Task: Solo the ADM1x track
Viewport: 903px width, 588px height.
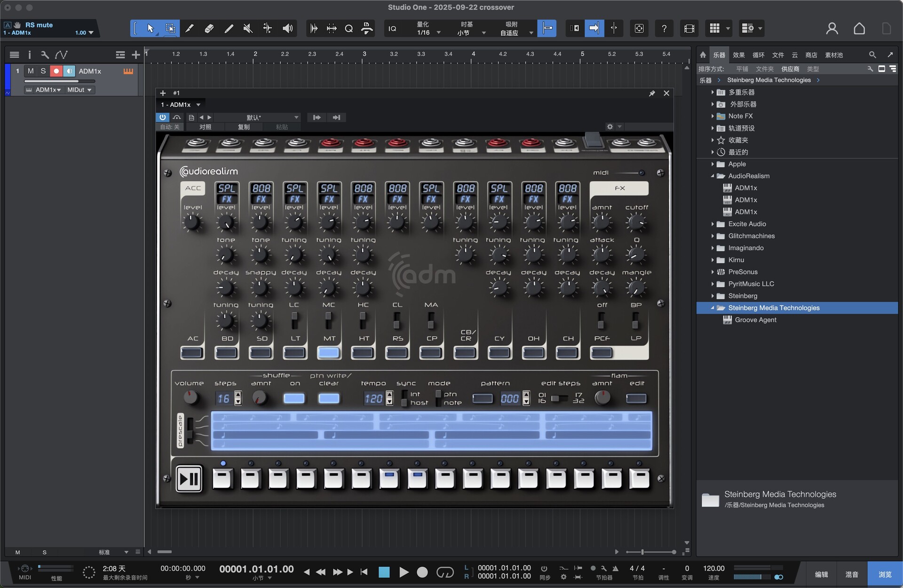Action: pyautogui.click(x=43, y=71)
